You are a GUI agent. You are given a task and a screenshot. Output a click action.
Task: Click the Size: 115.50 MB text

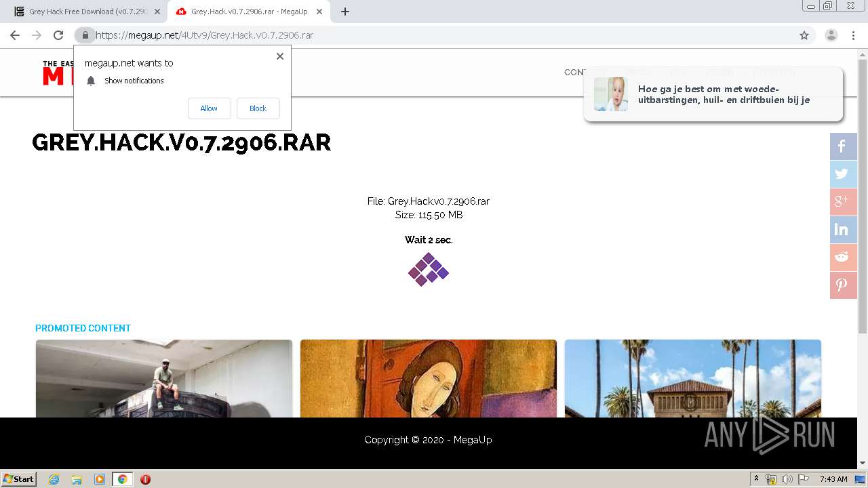coord(429,215)
